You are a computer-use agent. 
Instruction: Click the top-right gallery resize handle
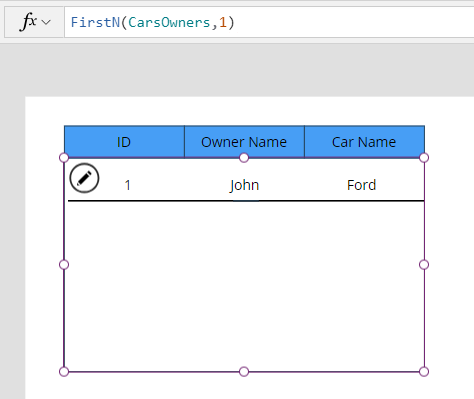424,158
